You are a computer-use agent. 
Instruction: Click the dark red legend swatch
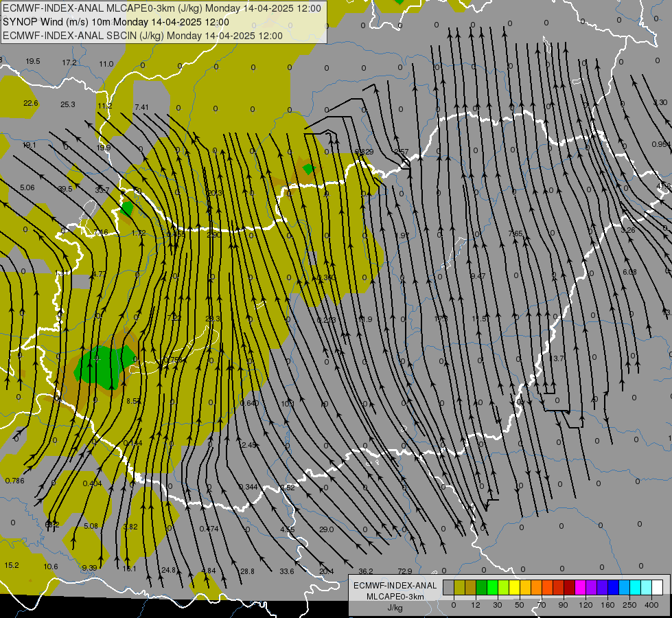[x=570, y=587]
